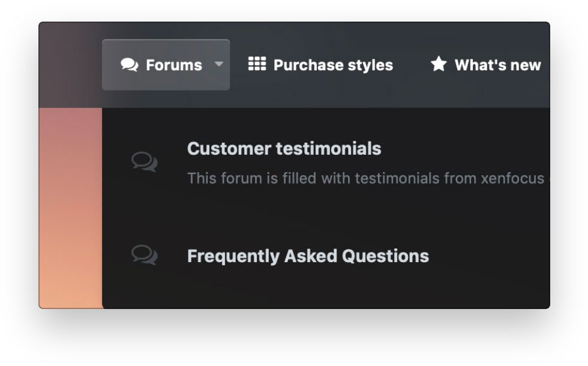Open the Customer testimonials forum link

(284, 148)
